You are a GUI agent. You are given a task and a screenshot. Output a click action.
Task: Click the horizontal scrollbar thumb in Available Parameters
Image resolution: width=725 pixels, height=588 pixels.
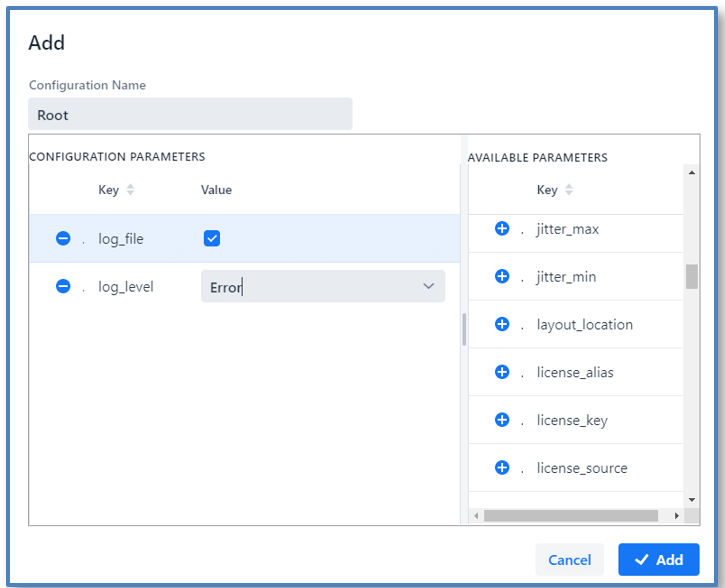571,515
